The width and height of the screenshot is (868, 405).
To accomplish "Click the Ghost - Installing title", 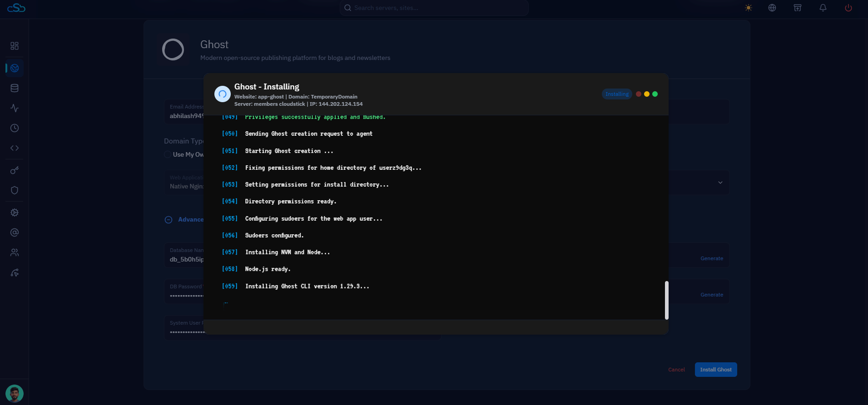I will [x=267, y=87].
